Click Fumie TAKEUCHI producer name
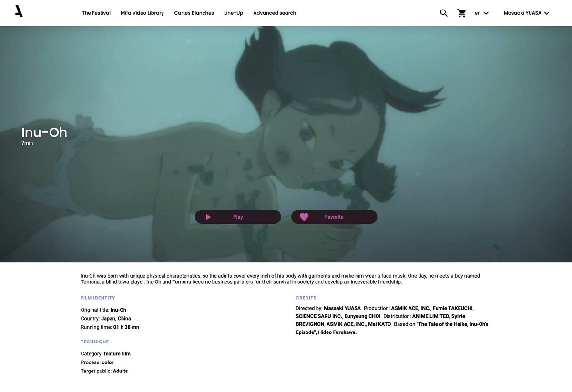Screen dimensions: 572x392 452,308
